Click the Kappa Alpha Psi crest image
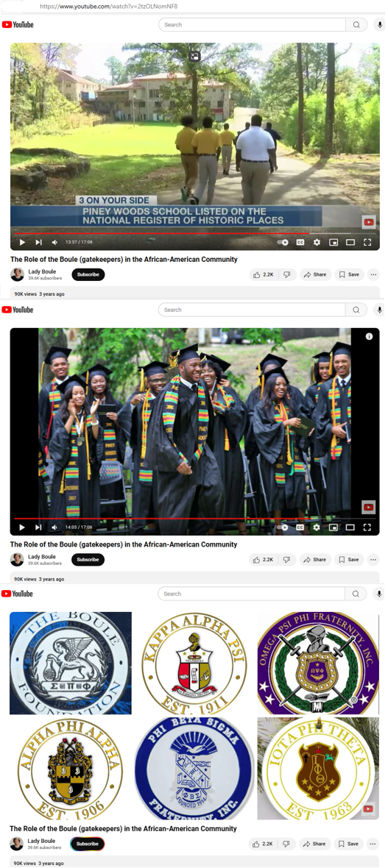388x868 pixels. click(x=194, y=664)
